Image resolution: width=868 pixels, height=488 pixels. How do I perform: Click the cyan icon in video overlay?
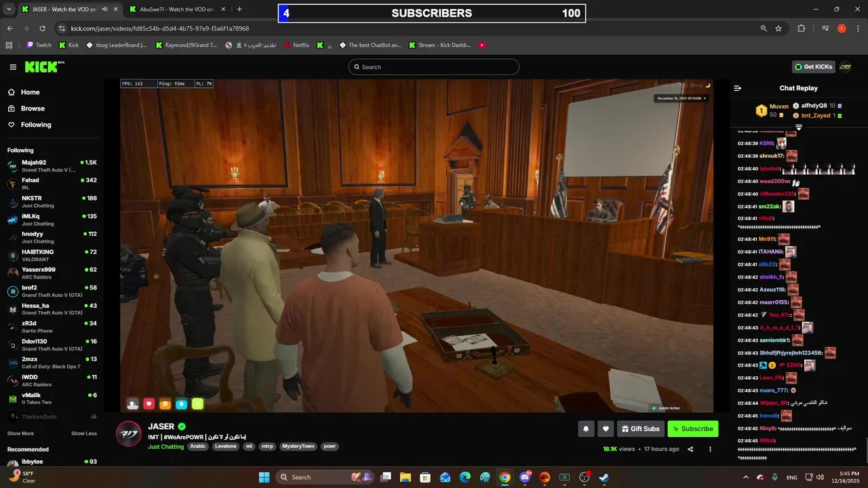(x=181, y=404)
